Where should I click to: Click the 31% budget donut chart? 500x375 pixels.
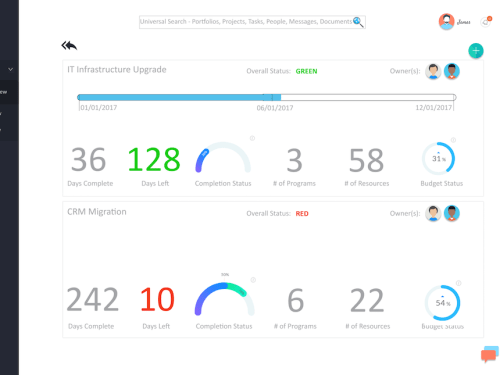[439, 159]
